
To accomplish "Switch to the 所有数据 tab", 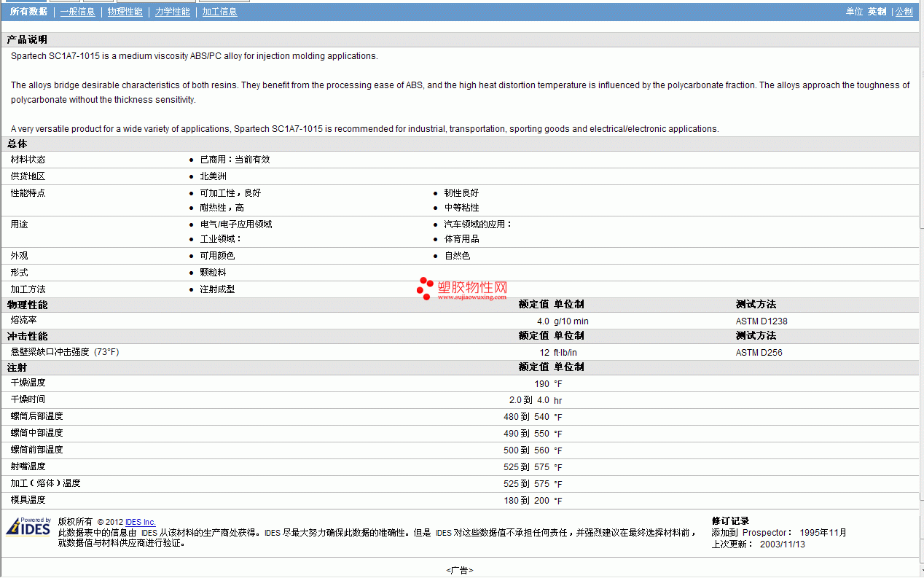I will 28,12.
